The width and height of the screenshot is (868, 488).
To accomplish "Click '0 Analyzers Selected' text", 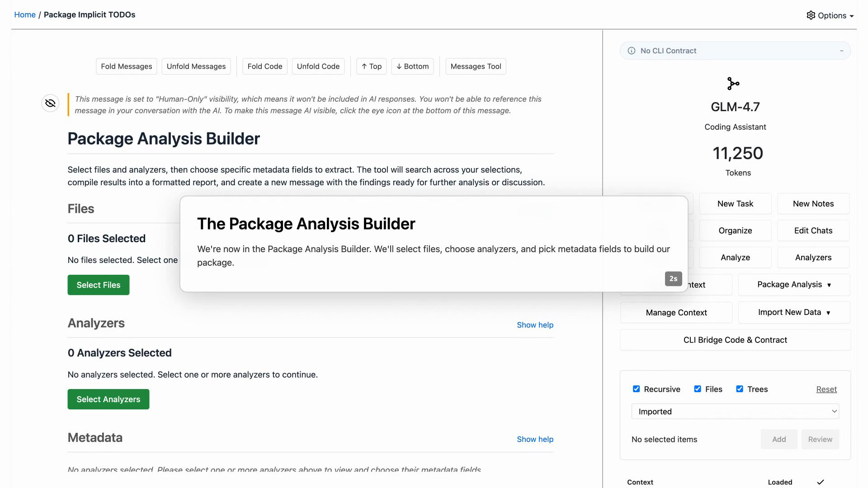I will [x=120, y=353].
